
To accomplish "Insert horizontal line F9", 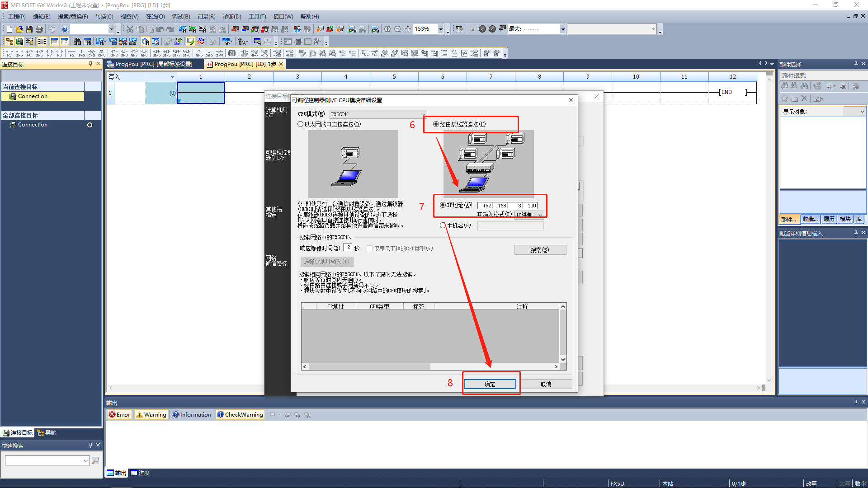I will [x=72, y=53].
